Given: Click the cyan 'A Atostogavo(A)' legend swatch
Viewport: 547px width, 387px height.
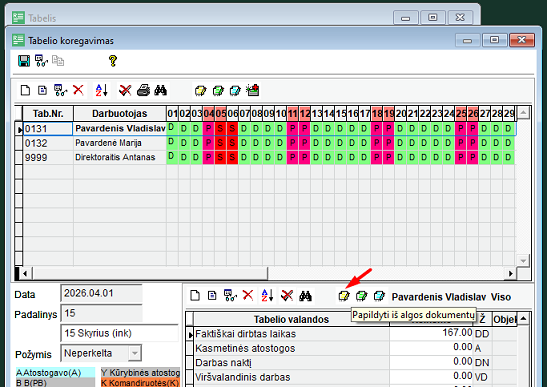Looking at the screenshot, I should pos(55,372).
